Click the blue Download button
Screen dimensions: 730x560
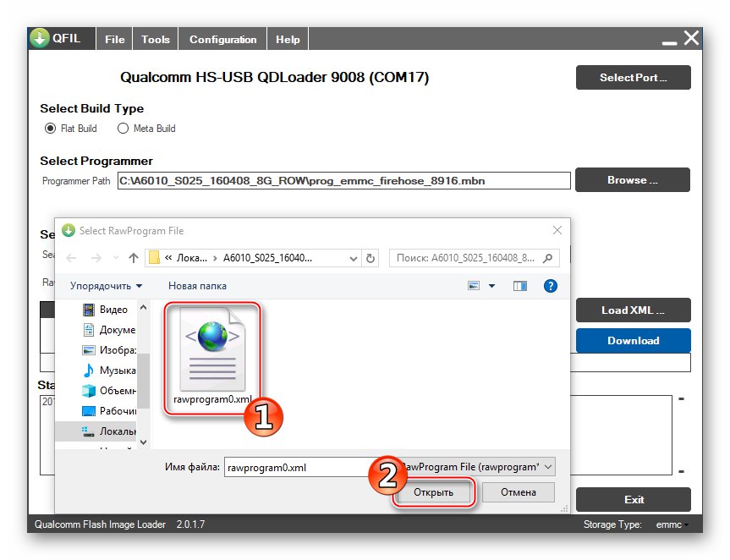tap(634, 341)
